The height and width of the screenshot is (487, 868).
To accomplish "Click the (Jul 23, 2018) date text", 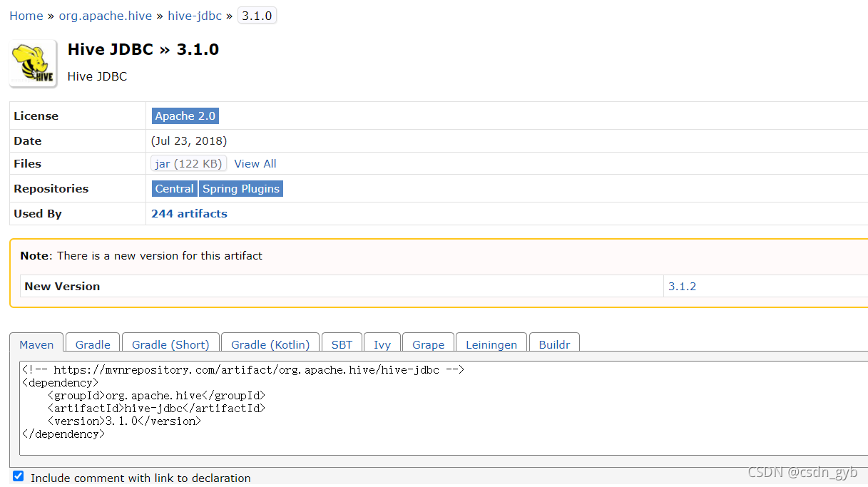I will [x=189, y=140].
